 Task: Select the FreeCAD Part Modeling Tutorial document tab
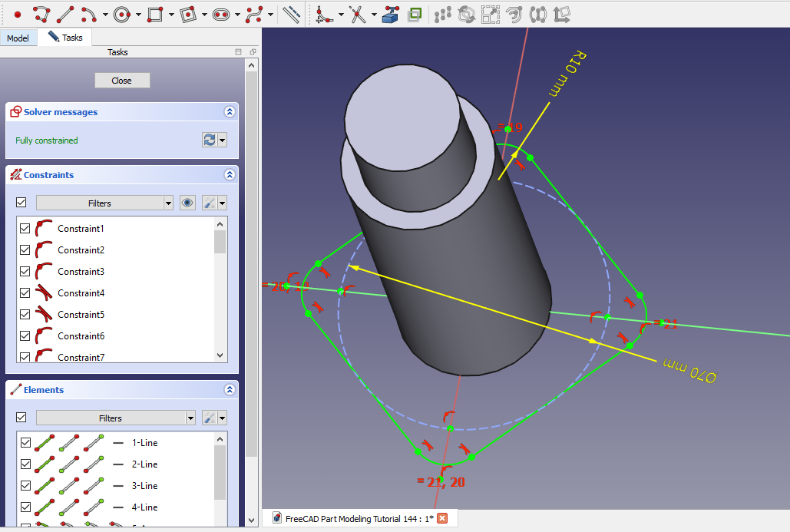(x=353, y=518)
